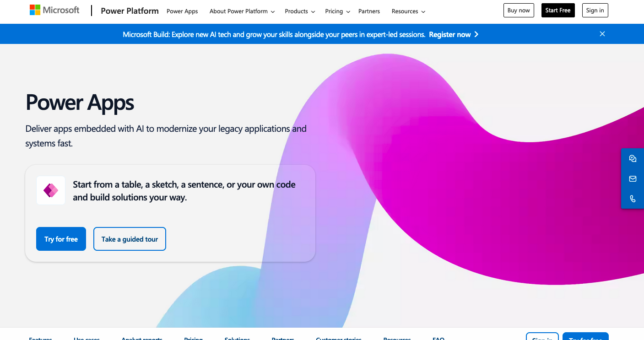Screen dimensions: 644x340
Task: Open the live chat sidebar icon
Action: pyautogui.click(x=633, y=159)
